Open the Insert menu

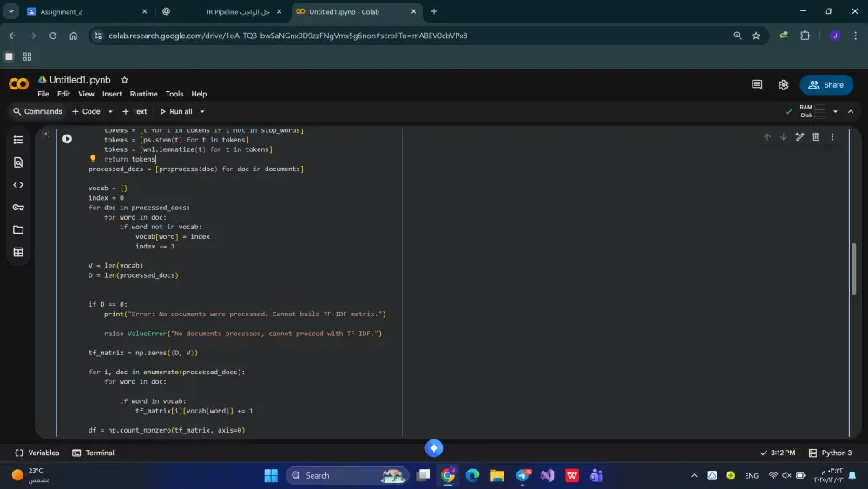[x=112, y=94]
